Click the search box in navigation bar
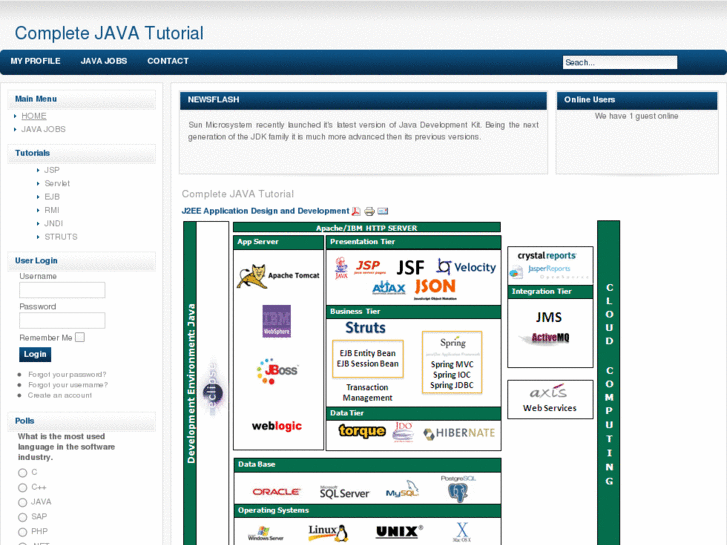 620,63
